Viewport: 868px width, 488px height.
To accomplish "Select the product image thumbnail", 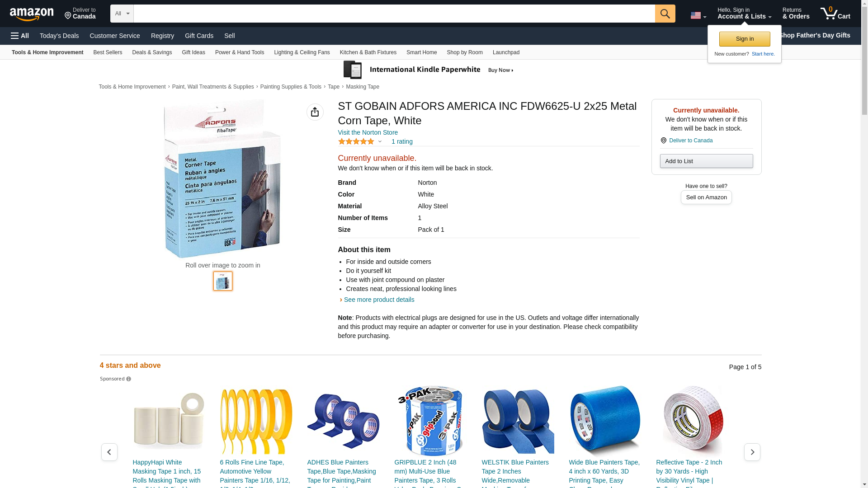I will (x=223, y=281).
